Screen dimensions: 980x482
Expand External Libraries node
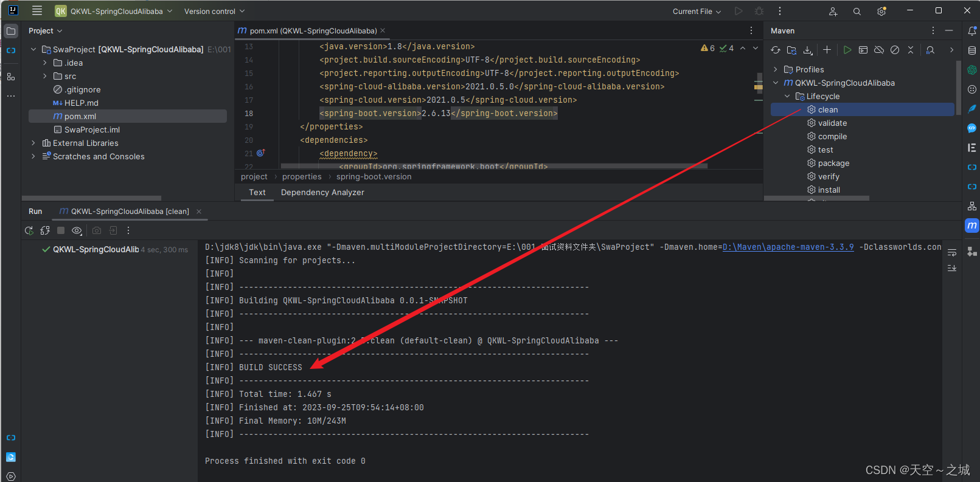coord(33,143)
